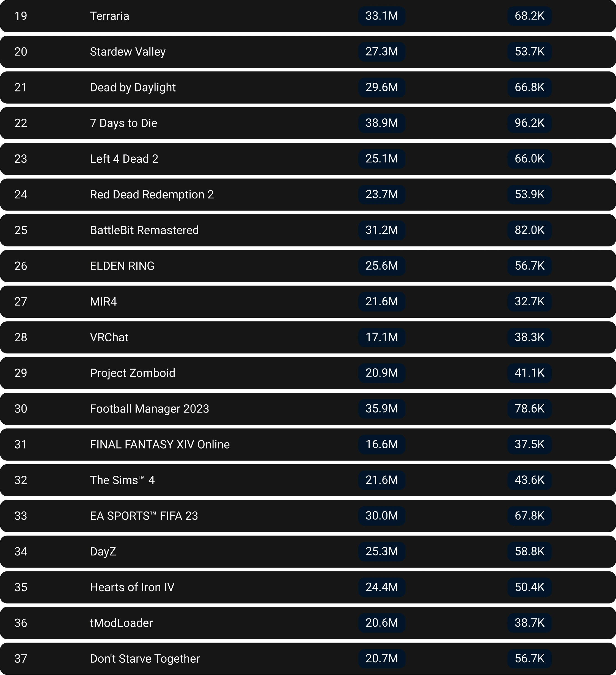This screenshot has height=675, width=616.
Task: Open the Football Manager 2023 entry
Action: (149, 409)
